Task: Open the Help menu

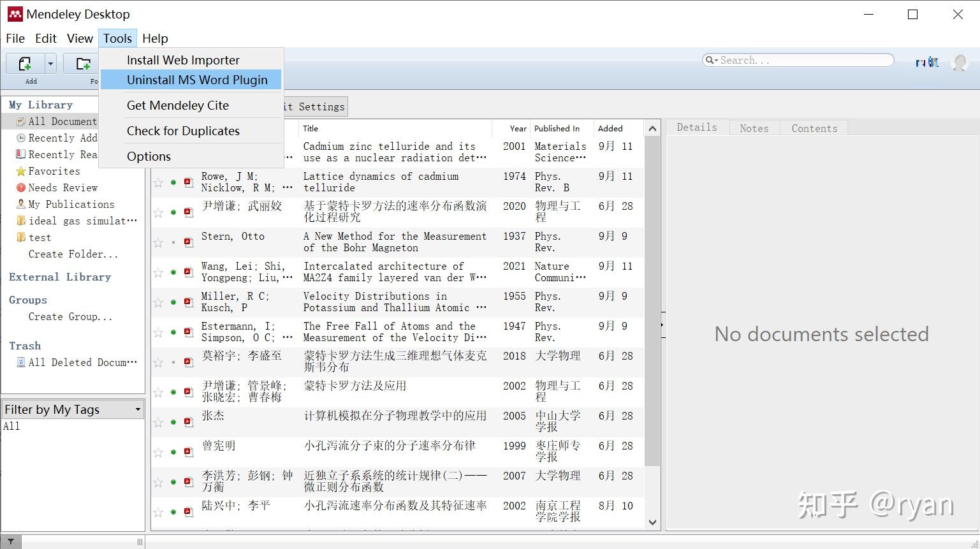Action: click(x=155, y=38)
